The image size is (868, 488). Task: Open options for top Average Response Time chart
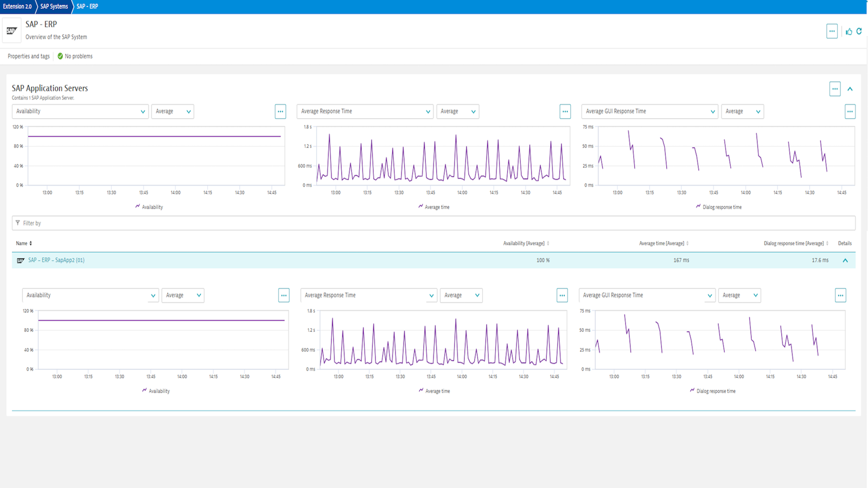(x=565, y=111)
